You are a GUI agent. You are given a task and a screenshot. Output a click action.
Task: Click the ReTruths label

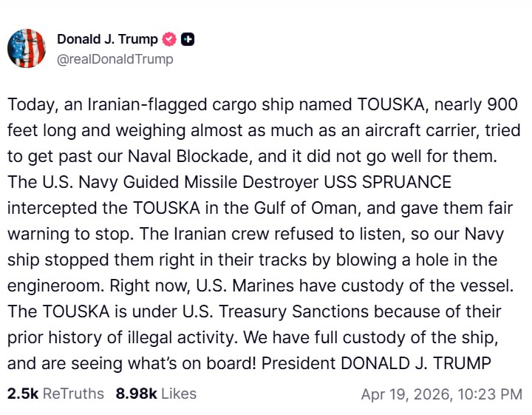[73, 394]
